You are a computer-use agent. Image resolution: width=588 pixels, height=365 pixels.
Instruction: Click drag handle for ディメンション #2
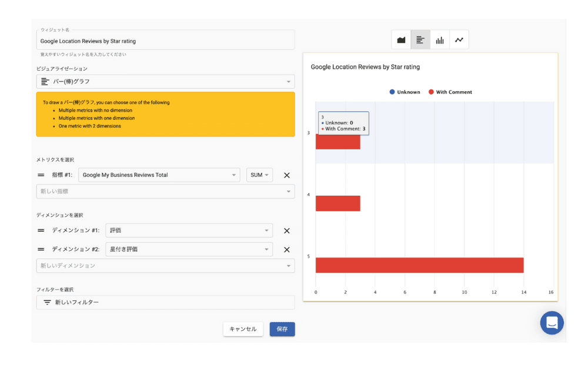[x=41, y=249]
